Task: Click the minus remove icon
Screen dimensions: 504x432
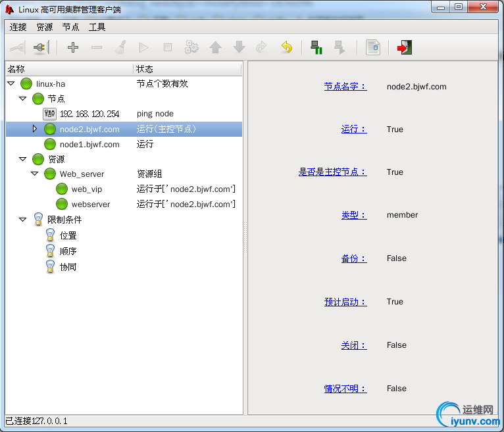Action: [97, 47]
